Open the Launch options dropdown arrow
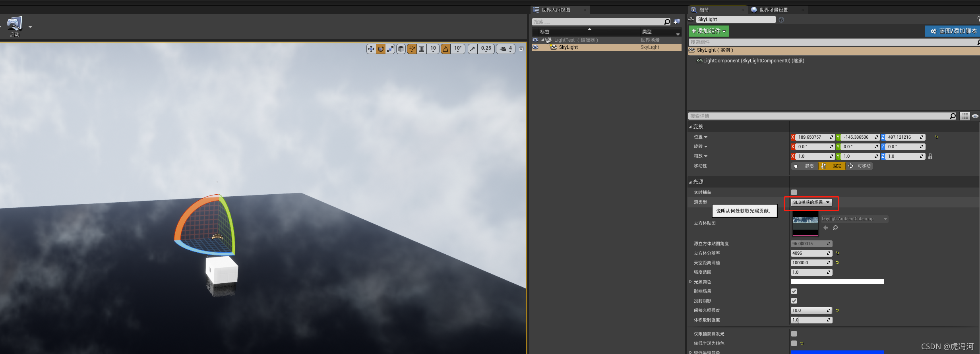This screenshot has width=980, height=354. coord(30,27)
